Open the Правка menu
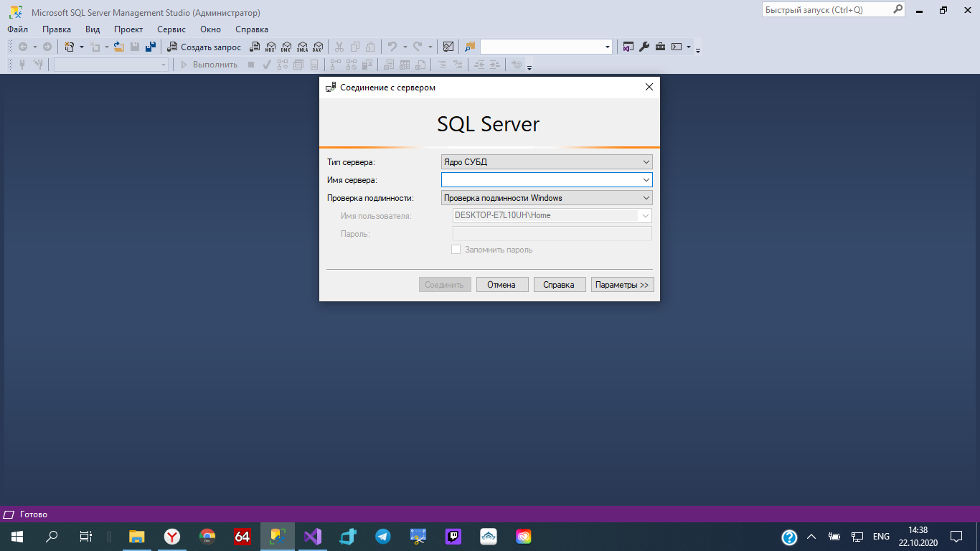This screenshot has height=551, width=980. point(57,29)
